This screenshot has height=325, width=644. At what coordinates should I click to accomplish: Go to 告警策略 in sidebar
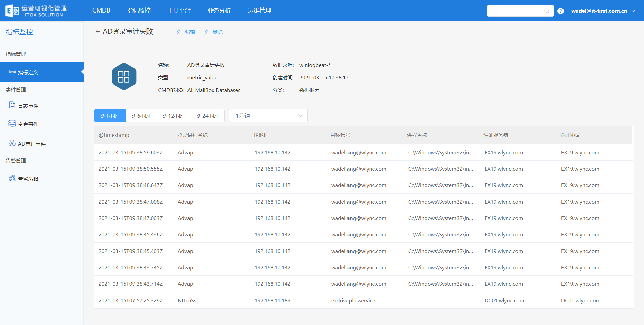point(28,179)
